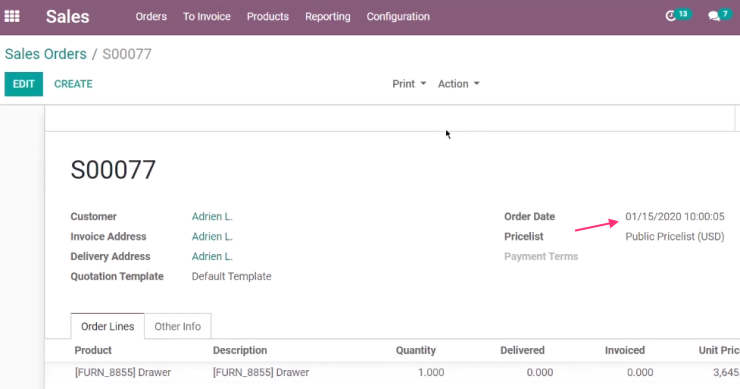Viewport: 740px width, 389px height.
Task: Open Customer link Adrien L.
Action: tap(212, 217)
